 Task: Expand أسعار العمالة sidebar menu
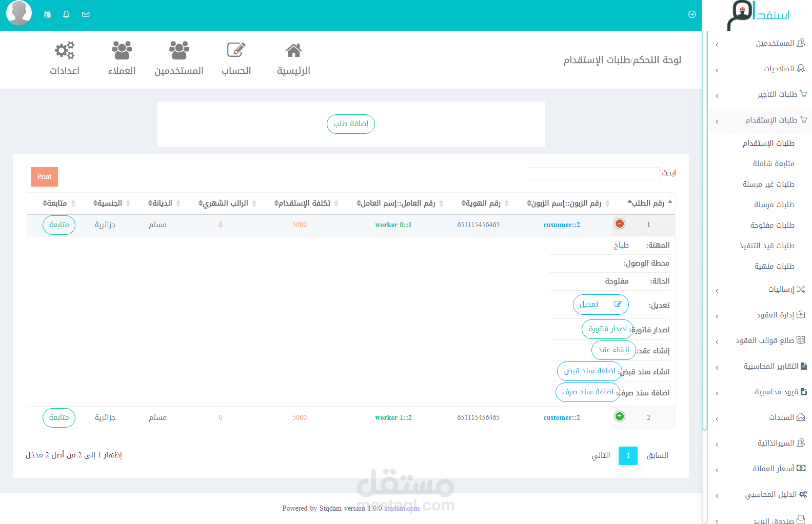(x=761, y=469)
